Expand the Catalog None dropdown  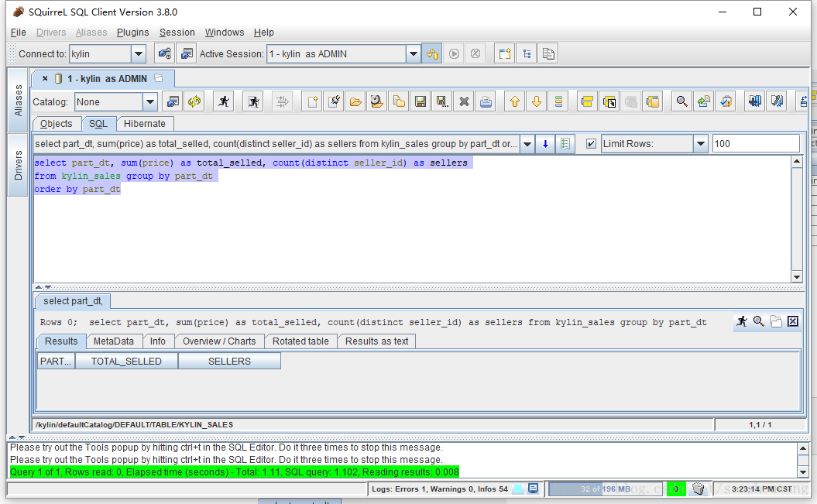150,102
